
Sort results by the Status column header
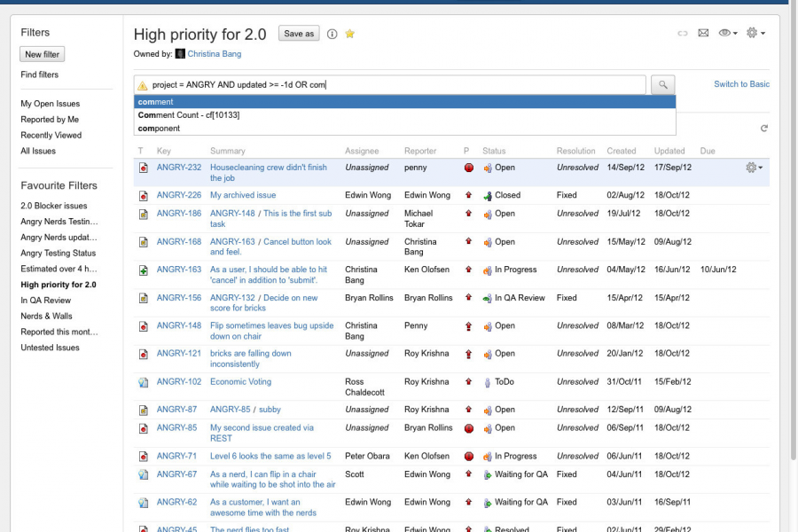coord(494,151)
